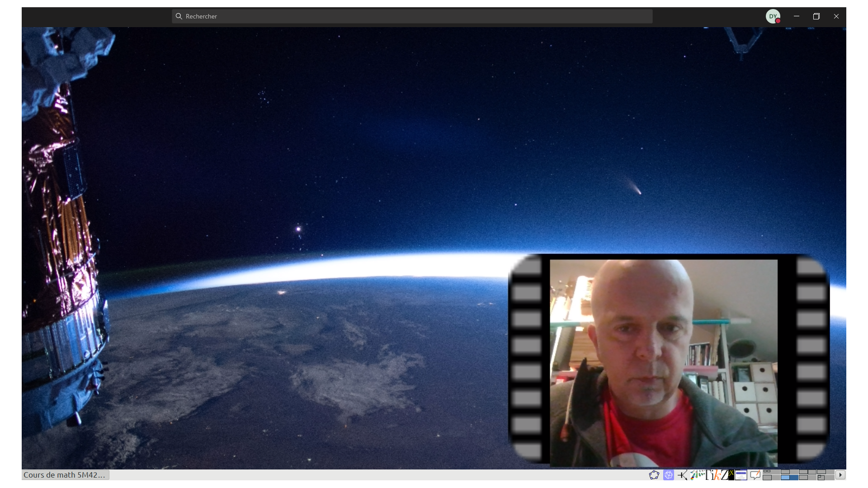Viewport: 868px width, 488px height.
Task: Close the application window
Action: coord(836,16)
